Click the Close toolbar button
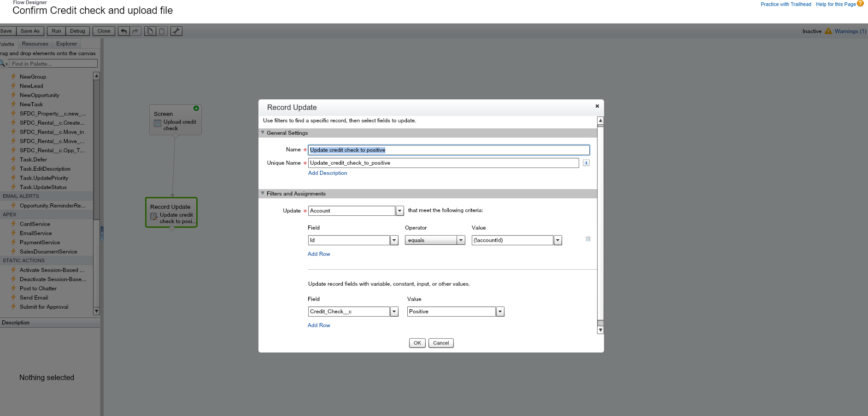 [104, 31]
